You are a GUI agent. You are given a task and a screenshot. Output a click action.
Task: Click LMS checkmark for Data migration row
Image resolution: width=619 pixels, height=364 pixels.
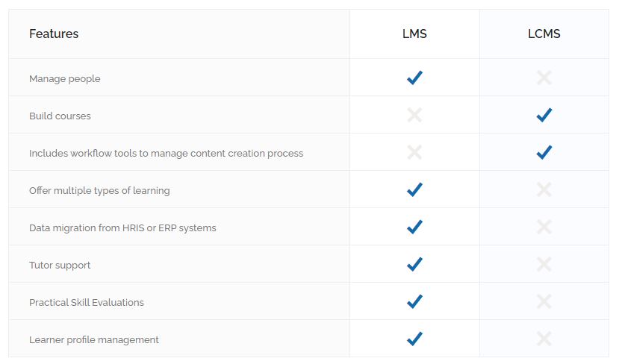point(414,227)
